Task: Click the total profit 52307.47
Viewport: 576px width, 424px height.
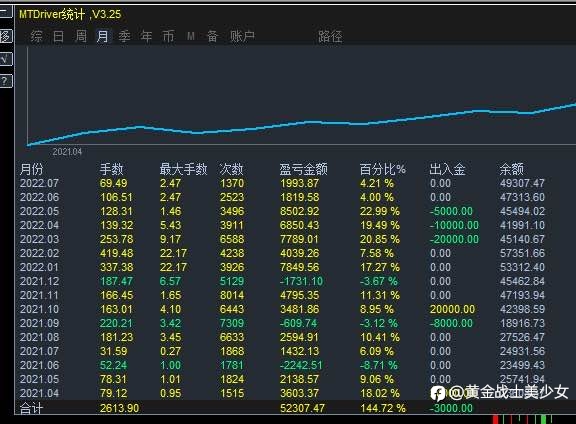Action: click(302, 408)
